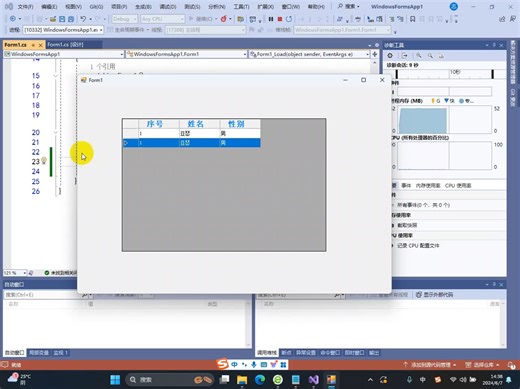
Task: Open Microsoft Edge from the taskbar
Action: [260, 379]
